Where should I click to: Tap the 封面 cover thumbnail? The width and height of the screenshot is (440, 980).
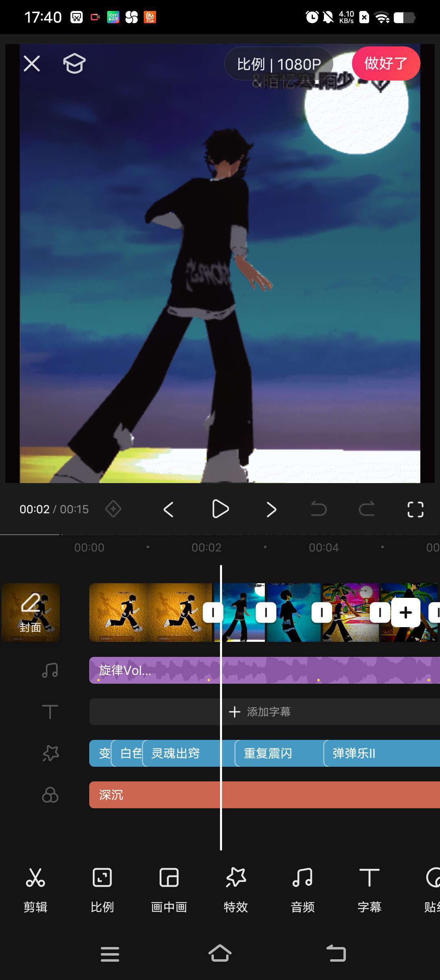pyautogui.click(x=31, y=612)
